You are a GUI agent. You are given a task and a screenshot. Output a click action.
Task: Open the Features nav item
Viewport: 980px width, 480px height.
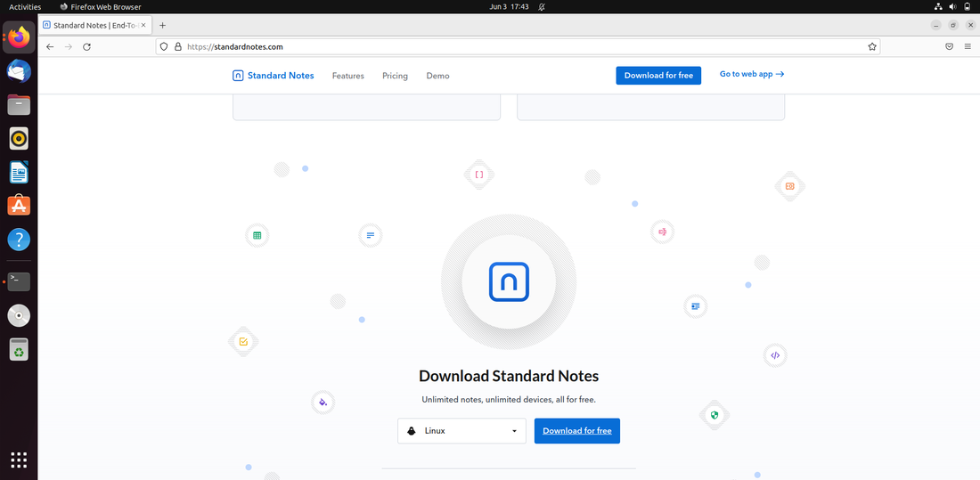point(348,76)
